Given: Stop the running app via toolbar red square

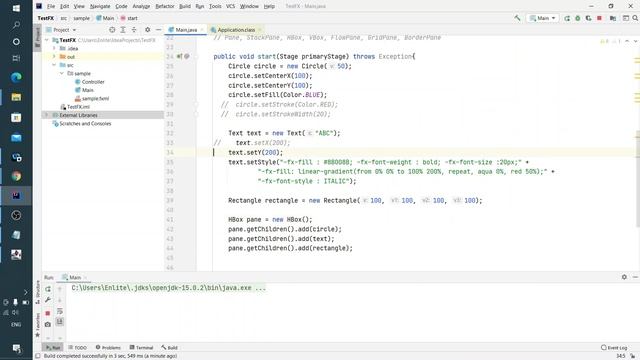Looking at the screenshot, I should click(x=599, y=18).
